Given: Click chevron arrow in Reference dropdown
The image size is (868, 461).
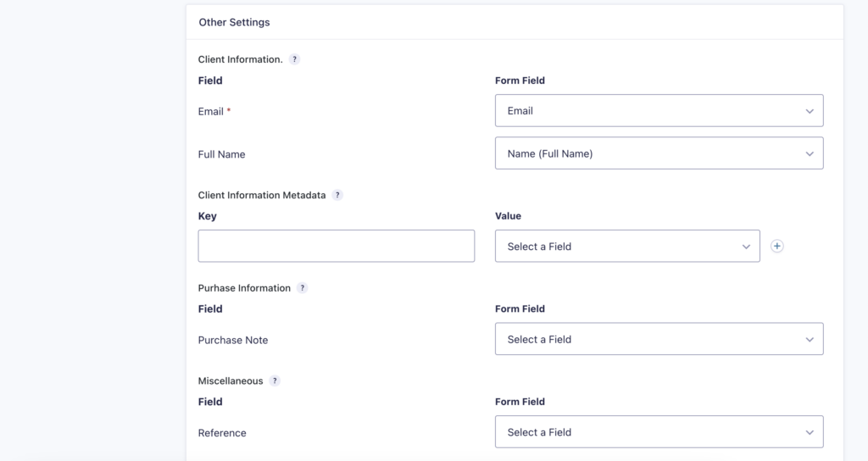Looking at the screenshot, I should pos(810,433).
